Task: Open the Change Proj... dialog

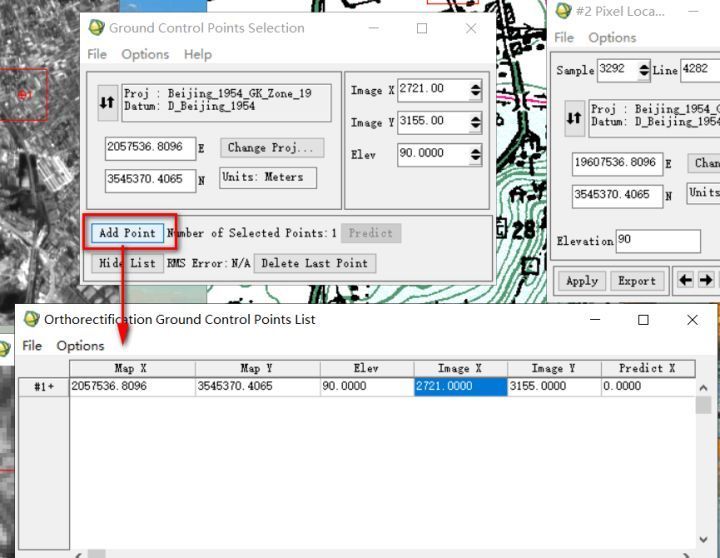Action: tap(272, 148)
